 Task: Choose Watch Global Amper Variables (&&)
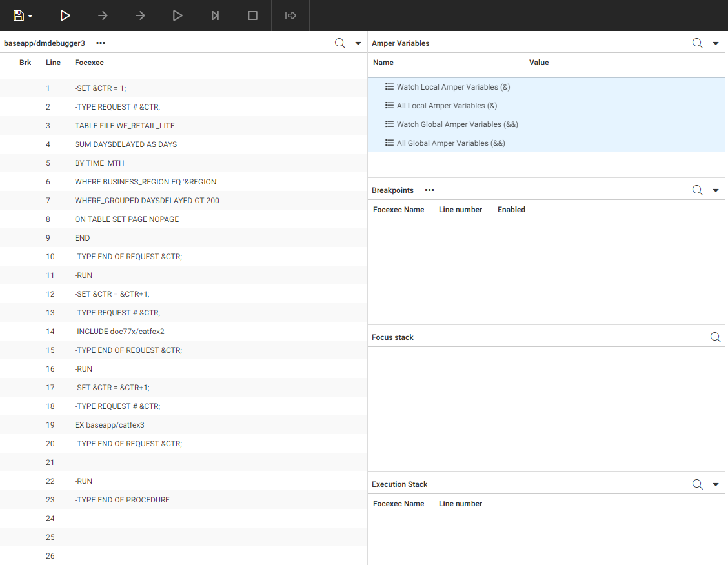click(x=457, y=124)
